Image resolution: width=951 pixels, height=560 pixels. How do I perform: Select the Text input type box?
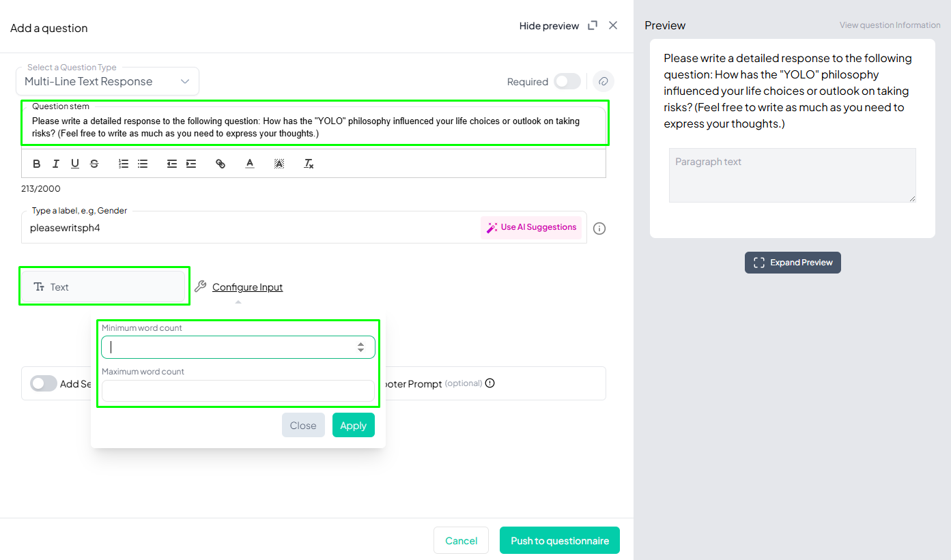104,287
